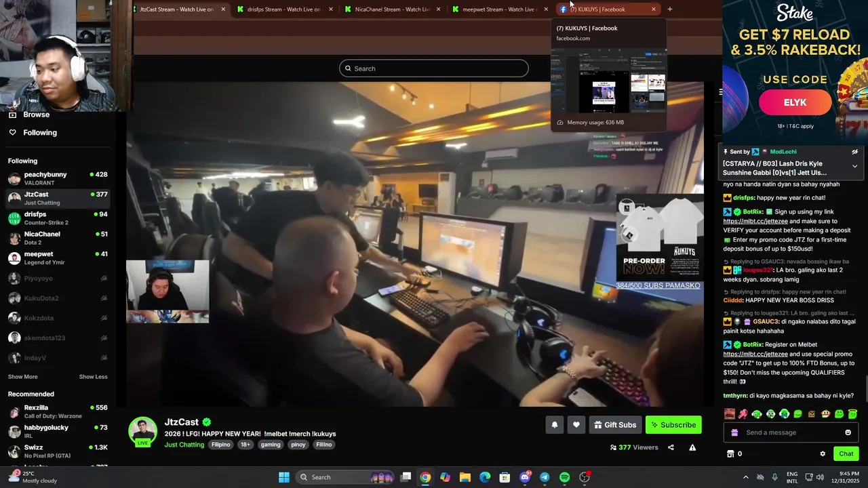Click the JtzCast channel avatar
This screenshot has width=868, height=488.
click(142, 431)
